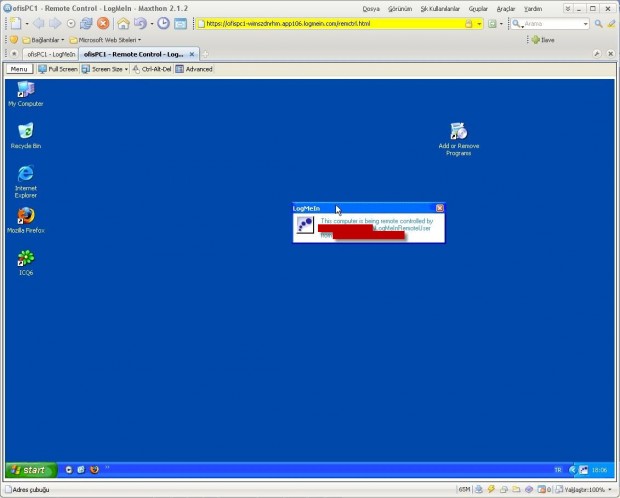Close all tabs with tab bar X
Image resolution: width=620 pixels, height=498 pixels.
coord(611,54)
